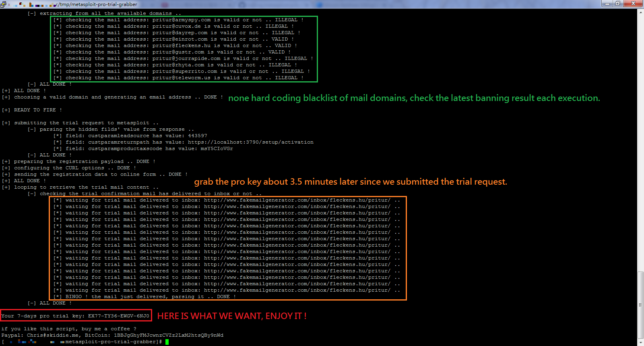The height and width of the screenshot is (346, 644).
Task: Click the line checking pritur@einrot.com
Action: tap(173, 39)
